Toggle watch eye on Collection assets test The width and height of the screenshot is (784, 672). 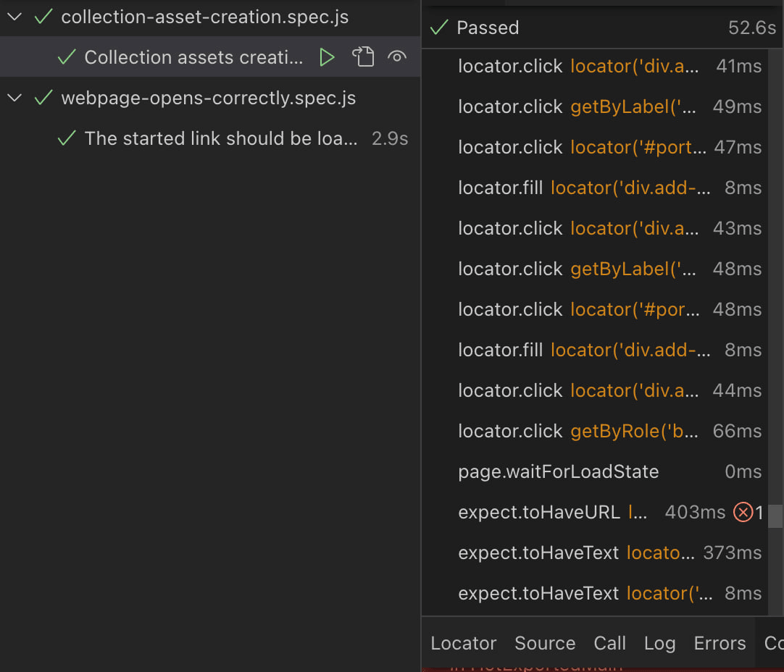(x=396, y=57)
